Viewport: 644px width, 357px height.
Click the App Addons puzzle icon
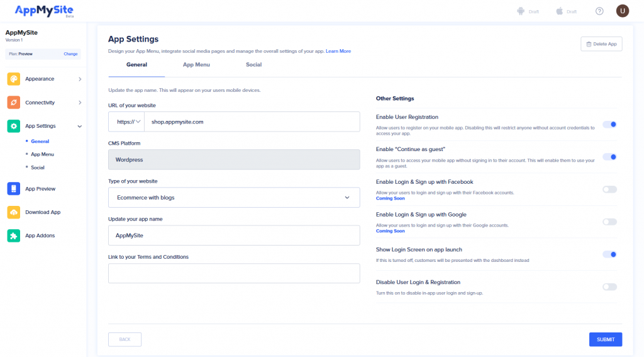(x=14, y=235)
